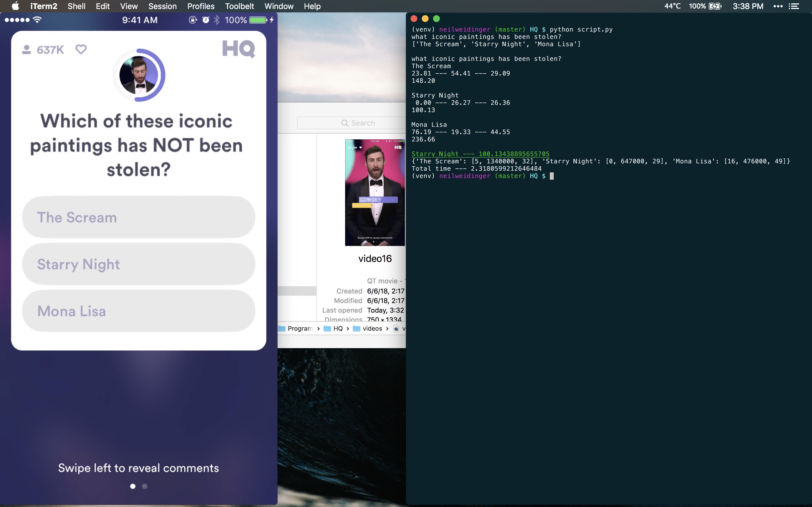The height and width of the screenshot is (507, 812).
Task: Open the Profiles menu
Action: click(201, 6)
